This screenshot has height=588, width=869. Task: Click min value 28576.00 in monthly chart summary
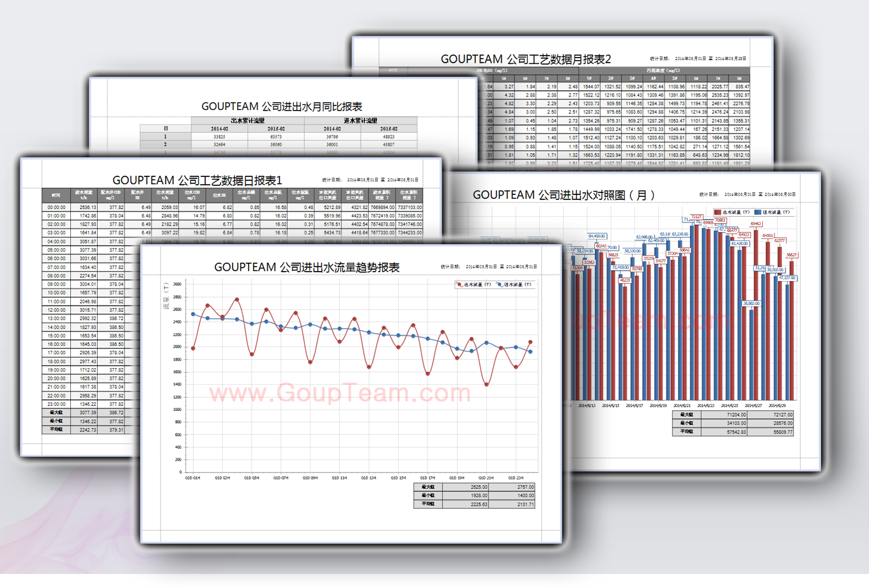pyautogui.click(x=782, y=423)
